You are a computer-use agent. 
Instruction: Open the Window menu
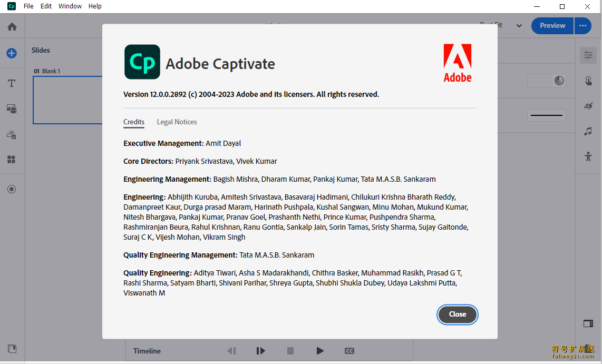[x=70, y=6]
